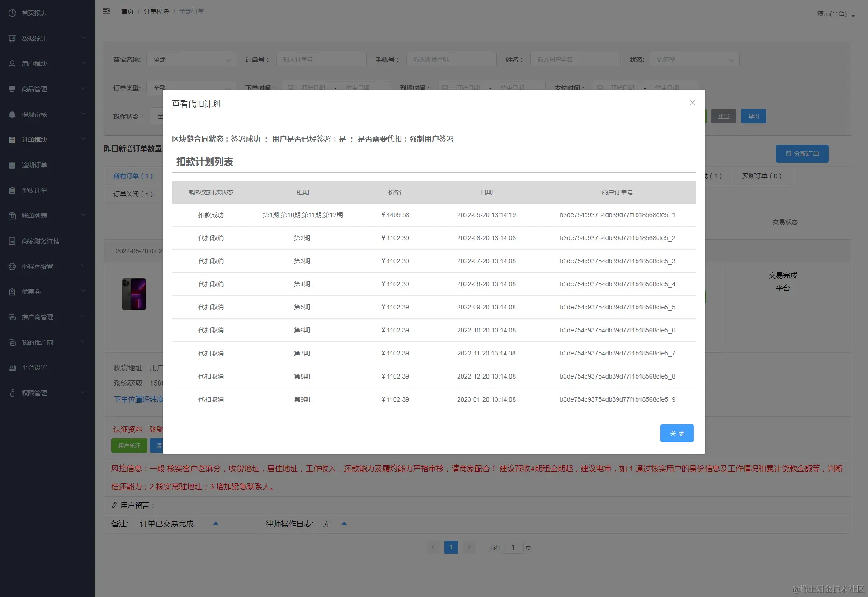The image size is (868, 597).
Task: Click the 提现审核 bell icon
Action: tap(12, 114)
